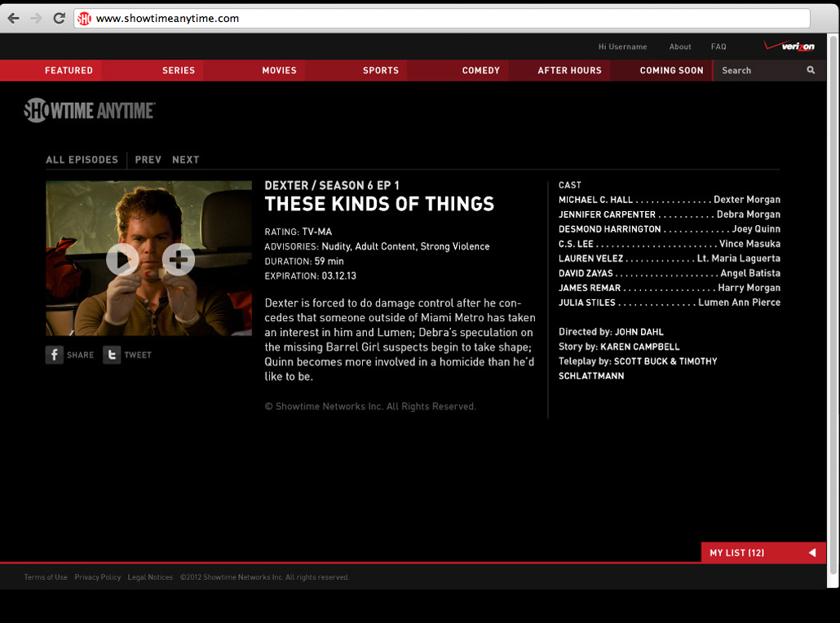This screenshot has width=840, height=623.
Task: Open the Movies tab
Action: click(279, 70)
